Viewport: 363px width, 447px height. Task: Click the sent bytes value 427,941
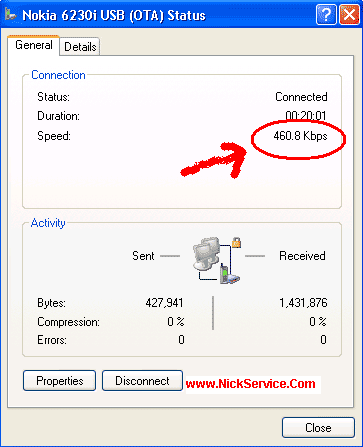click(x=164, y=303)
